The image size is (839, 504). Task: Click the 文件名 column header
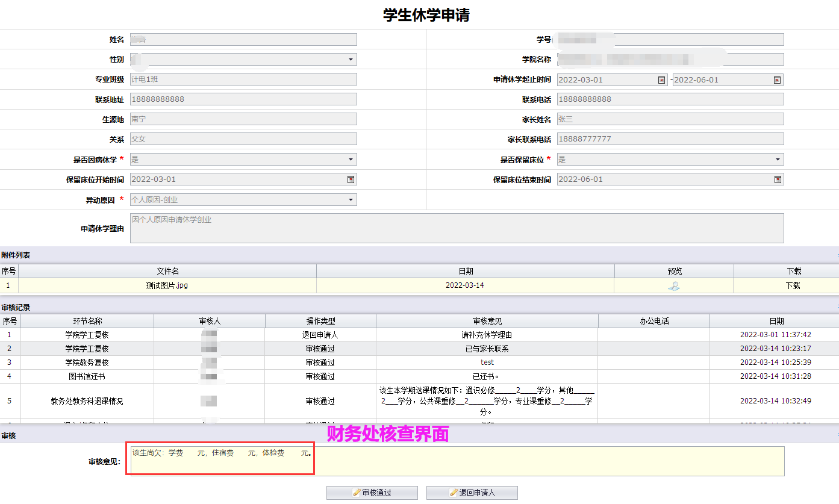(x=167, y=271)
